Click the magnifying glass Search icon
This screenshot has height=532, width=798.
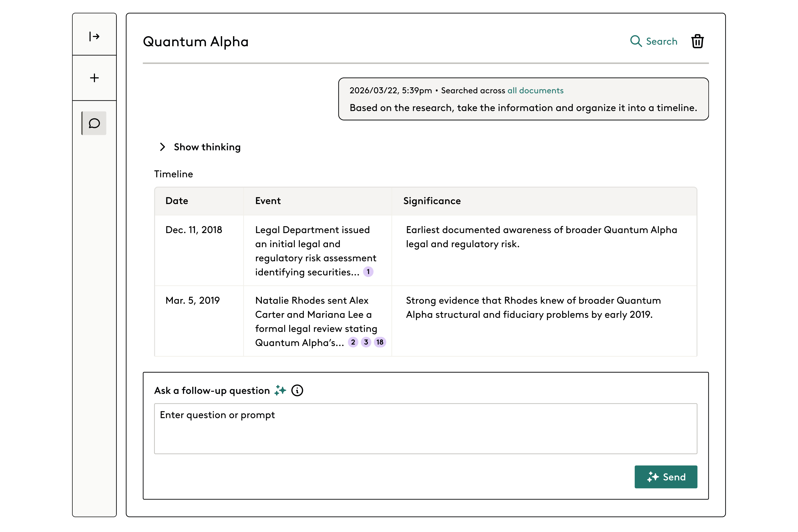(636, 41)
